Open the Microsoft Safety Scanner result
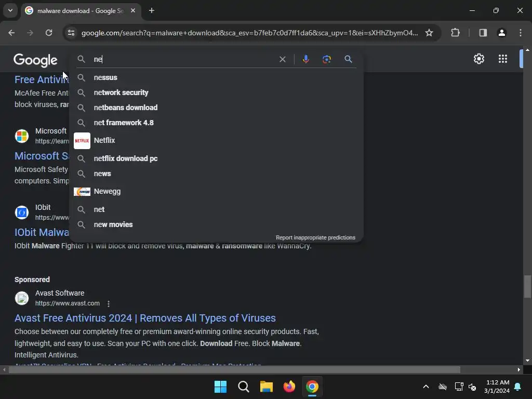Viewport: 532px width, 399px height. pyautogui.click(x=42, y=156)
